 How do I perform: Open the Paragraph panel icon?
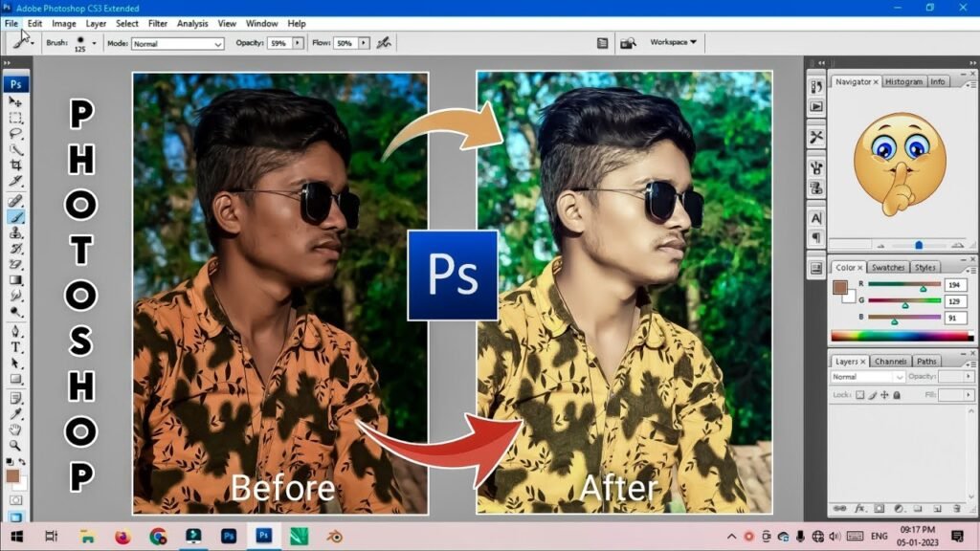pos(816,238)
